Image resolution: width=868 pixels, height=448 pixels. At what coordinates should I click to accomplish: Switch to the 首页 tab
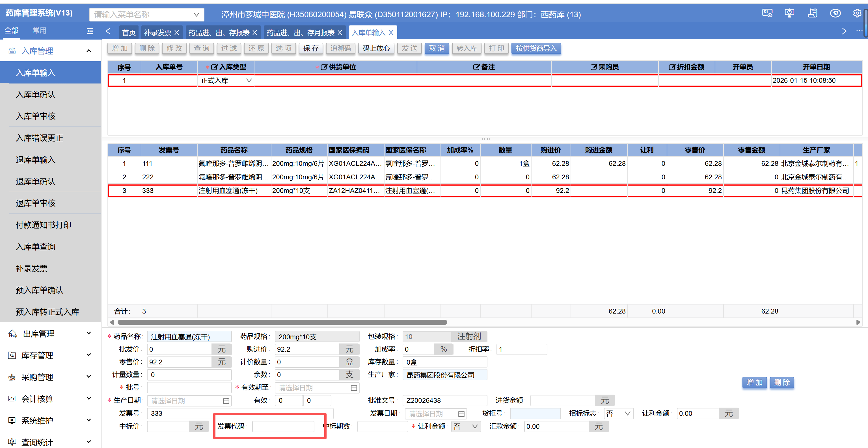(x=129, y=33)
